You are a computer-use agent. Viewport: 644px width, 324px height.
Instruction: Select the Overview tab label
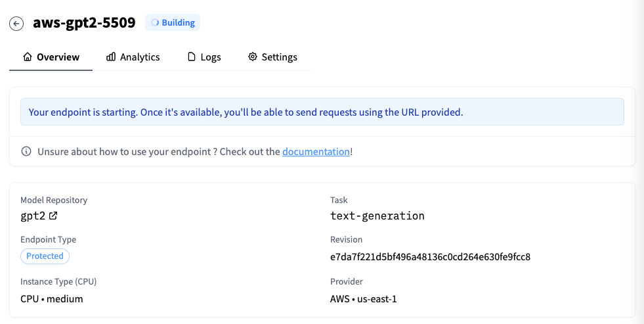tap(58, 57)
